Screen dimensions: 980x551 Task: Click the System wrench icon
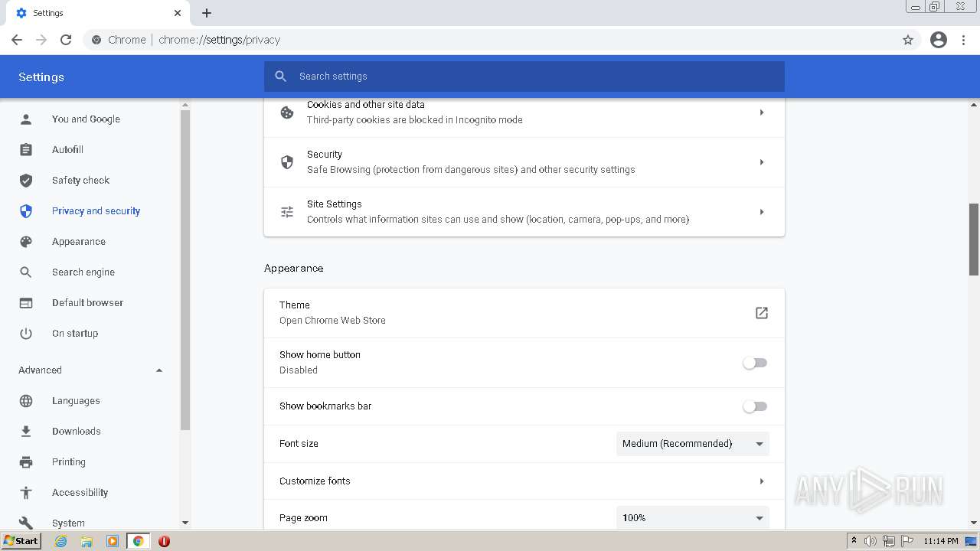tap(26, 523)
